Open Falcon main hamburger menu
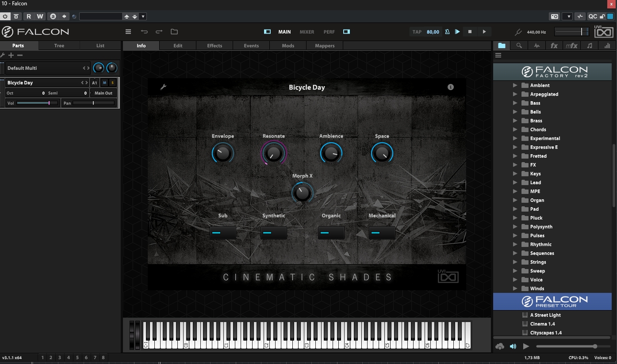 (x=128, y=32)
